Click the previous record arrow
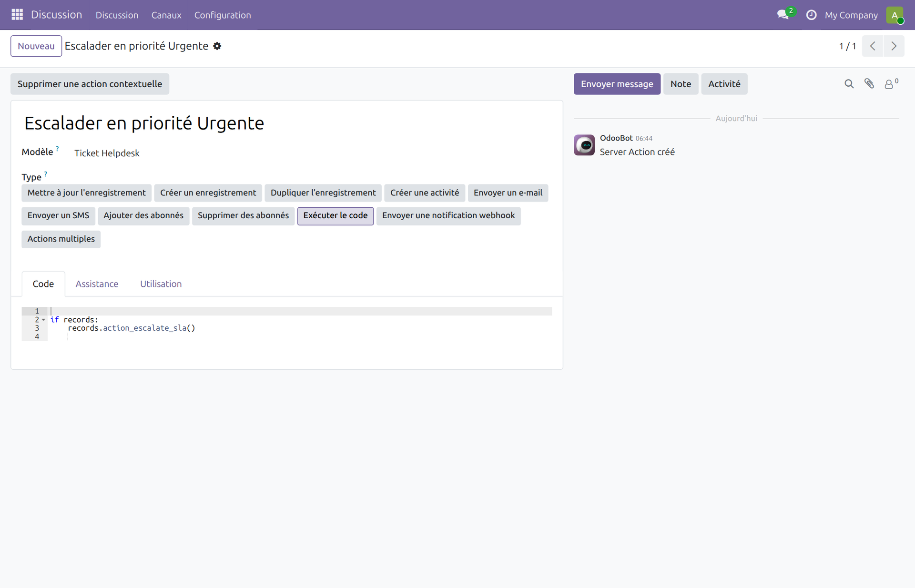 coord(873,46)
